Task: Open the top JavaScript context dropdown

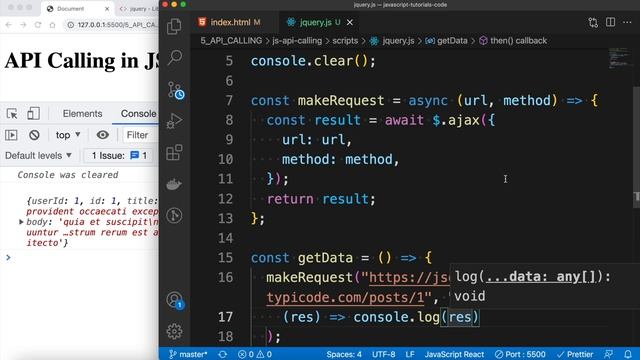Action: (68, 135)
